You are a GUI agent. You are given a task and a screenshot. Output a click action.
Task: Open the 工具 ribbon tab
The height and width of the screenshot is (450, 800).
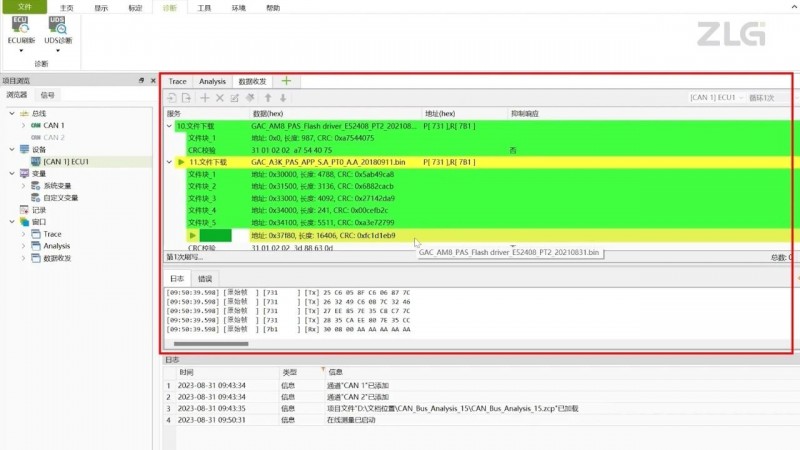[x=204, y=8]
